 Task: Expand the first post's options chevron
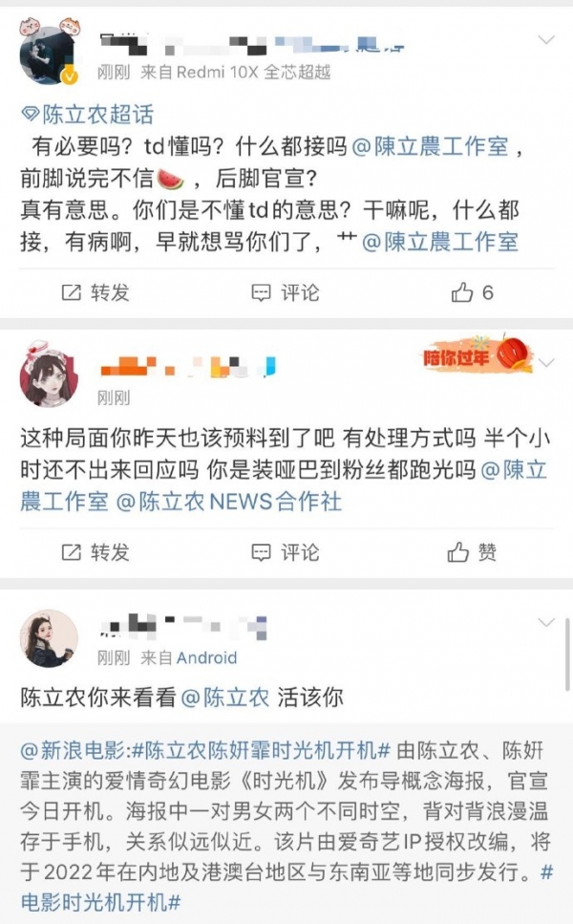pyautogui.click(x=546, y=40)
